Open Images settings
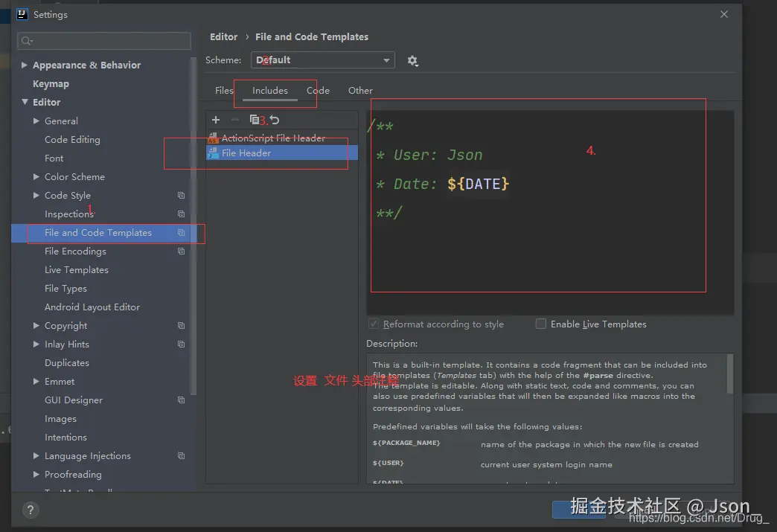Viewport: 777px width, 532px height. [60, 419]
